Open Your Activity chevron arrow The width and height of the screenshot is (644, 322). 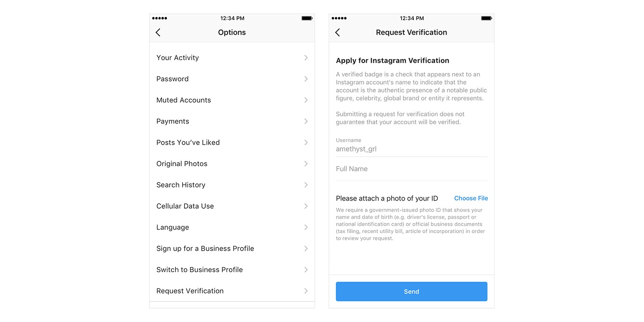click(x=306, y=58)
